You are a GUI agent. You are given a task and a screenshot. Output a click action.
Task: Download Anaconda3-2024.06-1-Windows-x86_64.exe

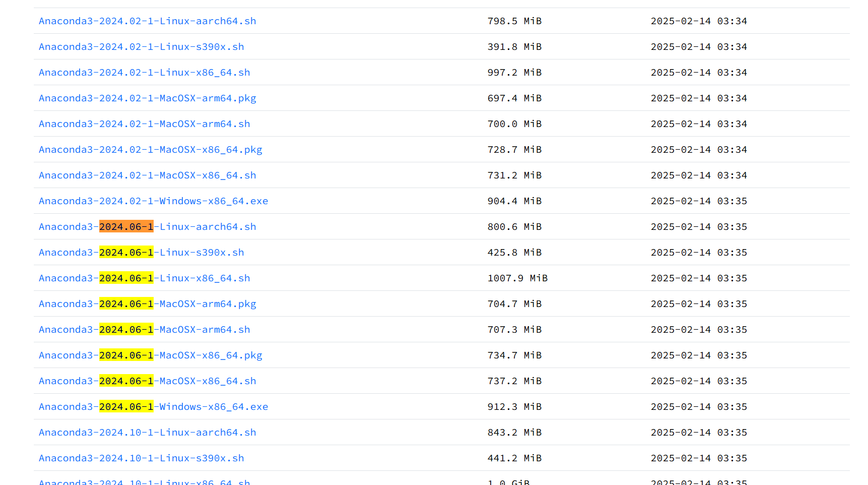click(x=154, y=407)
